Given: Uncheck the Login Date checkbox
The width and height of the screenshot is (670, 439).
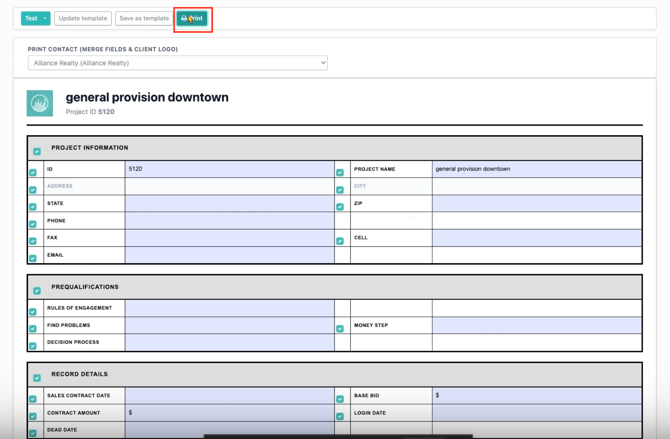Looking at the screenshot, I should pos(340,416).
